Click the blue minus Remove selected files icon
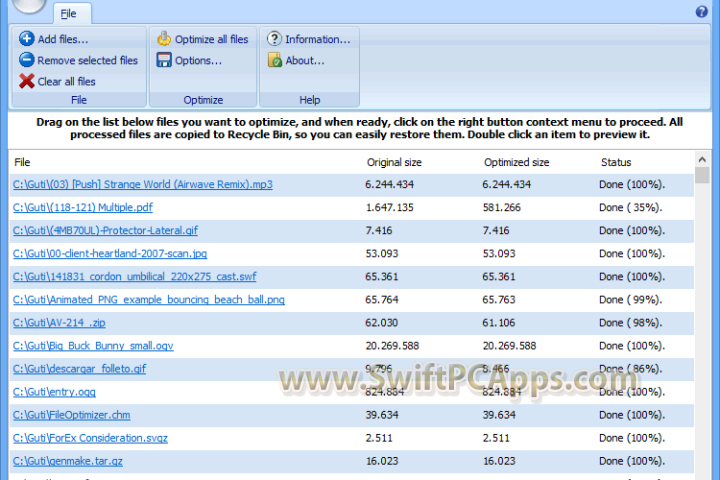Image resolution: width=720 pixels, height=480 pixels. (x=27, y=60)
